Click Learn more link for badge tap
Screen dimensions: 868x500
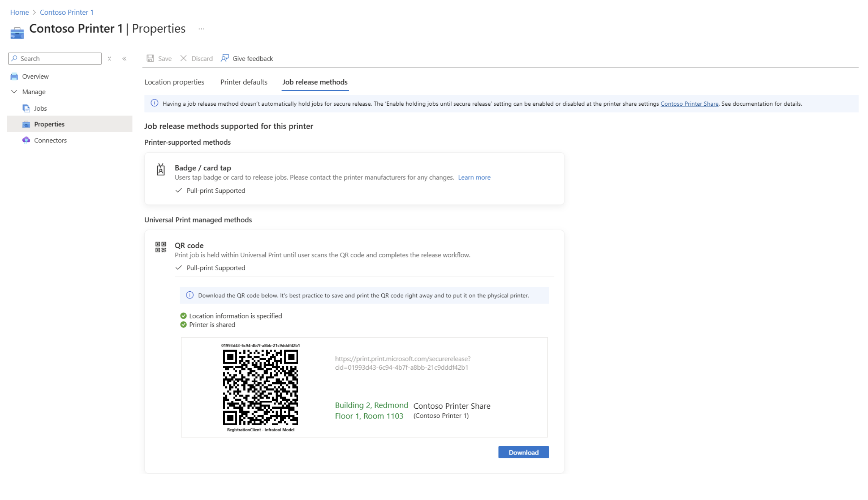click(474, 177)
